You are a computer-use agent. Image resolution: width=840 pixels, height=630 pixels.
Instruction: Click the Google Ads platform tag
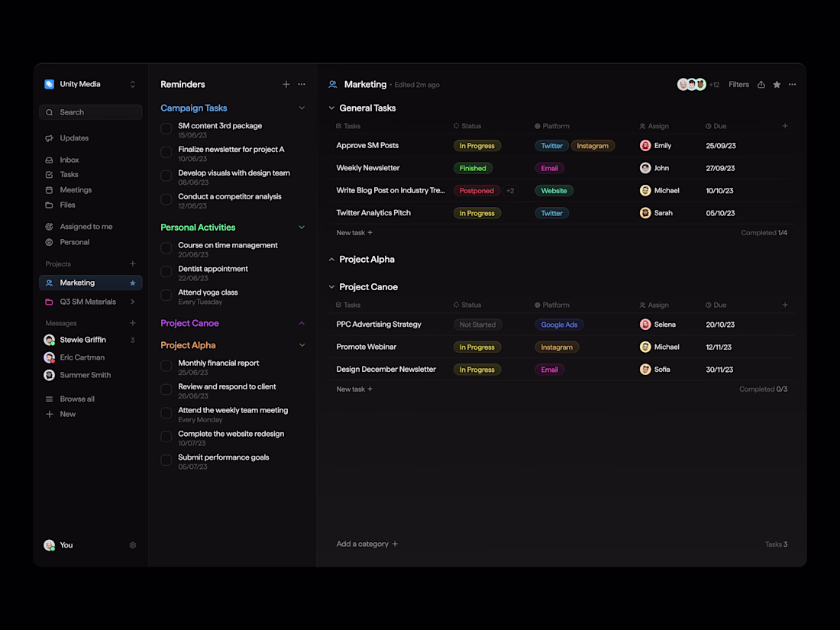click(559, 325)
